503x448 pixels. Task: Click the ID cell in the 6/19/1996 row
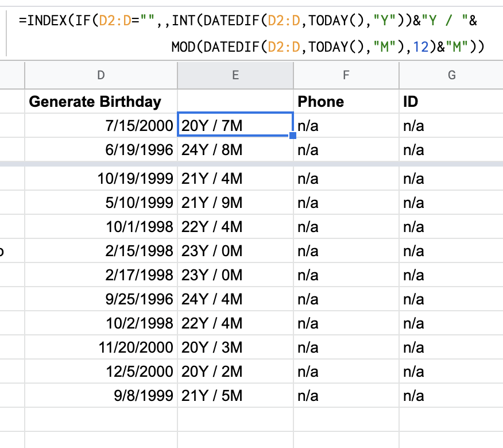tap(451, 150)
